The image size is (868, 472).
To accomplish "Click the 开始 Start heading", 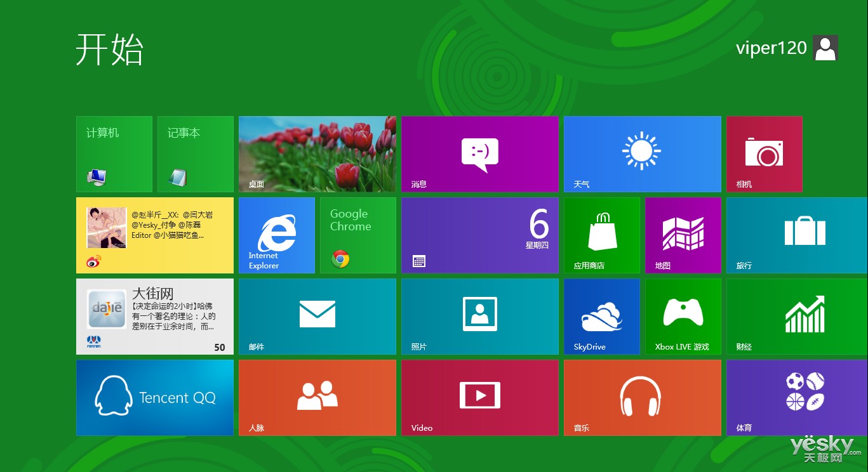I will click(x=110, y=49).
